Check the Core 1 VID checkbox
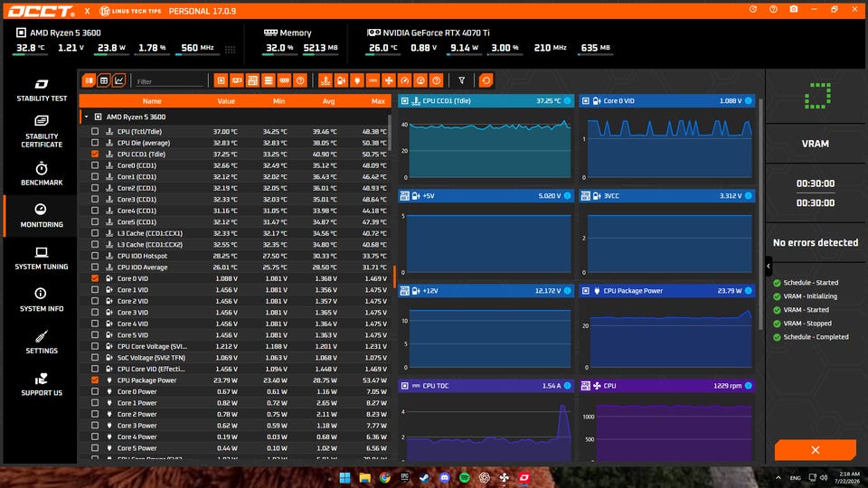 tap(95, 290)
